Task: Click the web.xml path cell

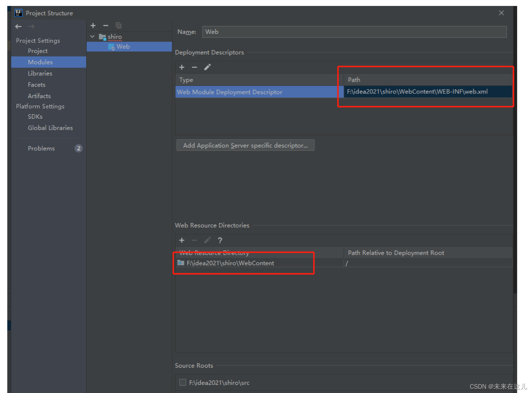Action: [428, 91]
